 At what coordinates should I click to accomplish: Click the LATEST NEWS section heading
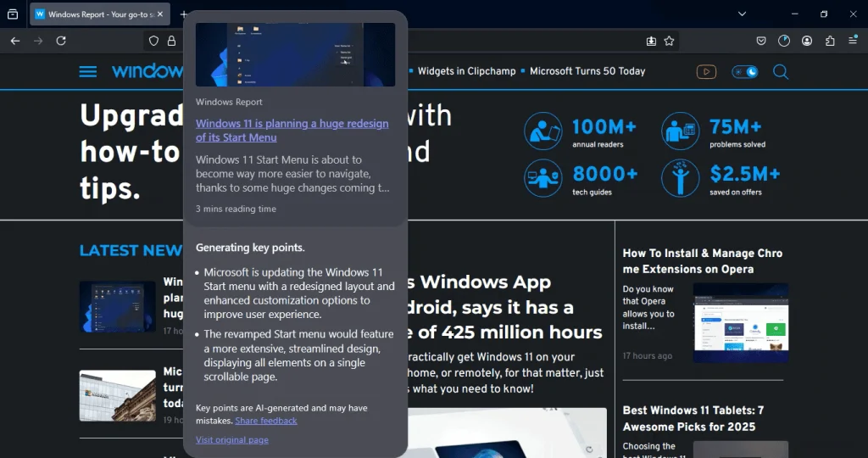(x=131, y=250)
